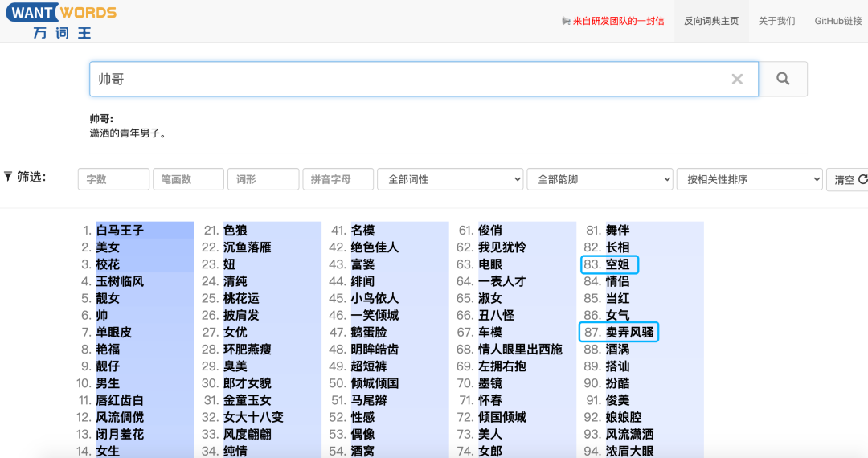
Task: Open the 来自研发团队的一封信 link
Action: 618,21
